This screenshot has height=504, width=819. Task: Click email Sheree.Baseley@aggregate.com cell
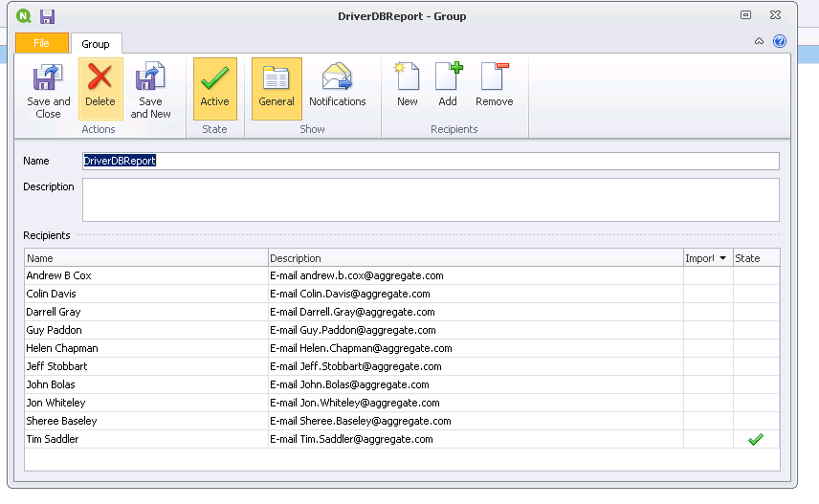point(476,421)
